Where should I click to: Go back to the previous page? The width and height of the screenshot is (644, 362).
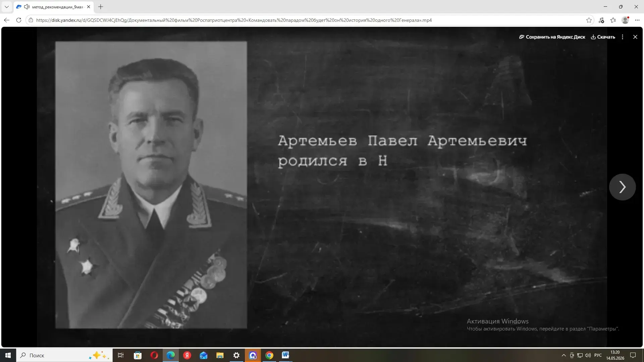coord(7,20)
